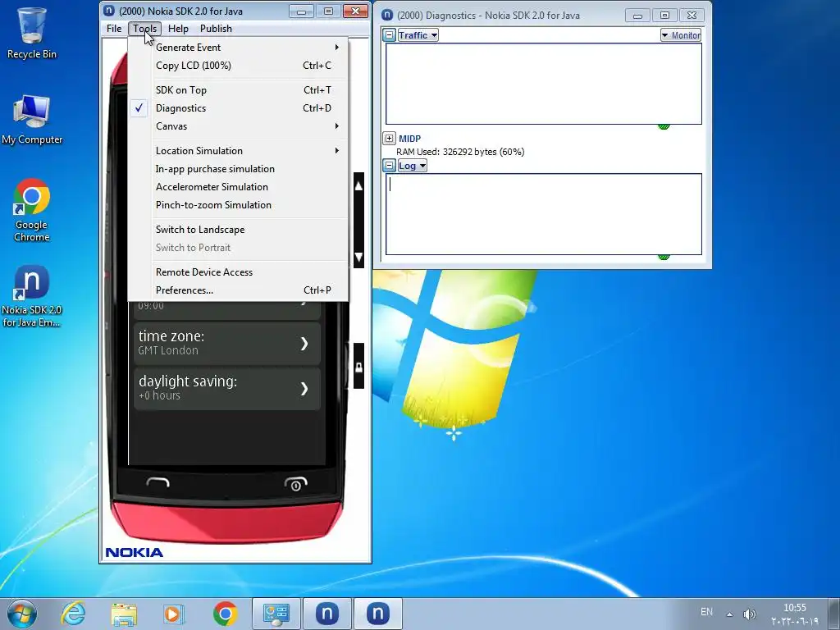Open Windows Media Player from taskbar
Screen dimensions: 840x630
173,614
